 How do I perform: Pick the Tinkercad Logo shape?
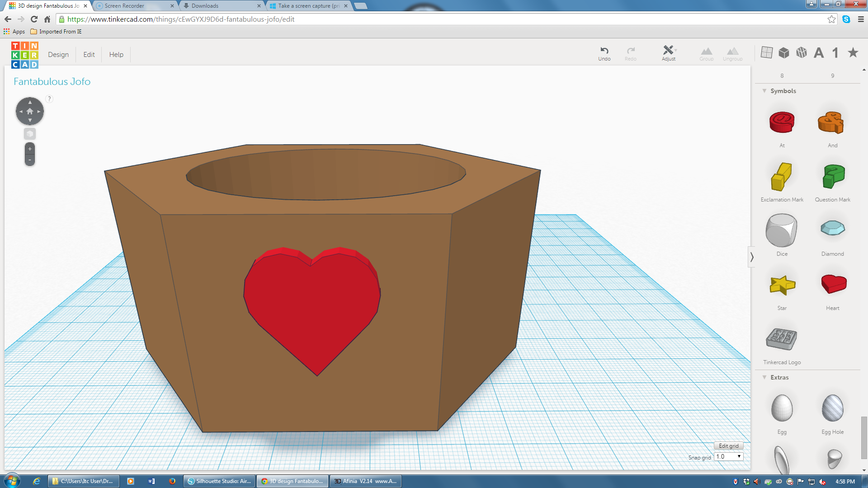click(781, 339)
